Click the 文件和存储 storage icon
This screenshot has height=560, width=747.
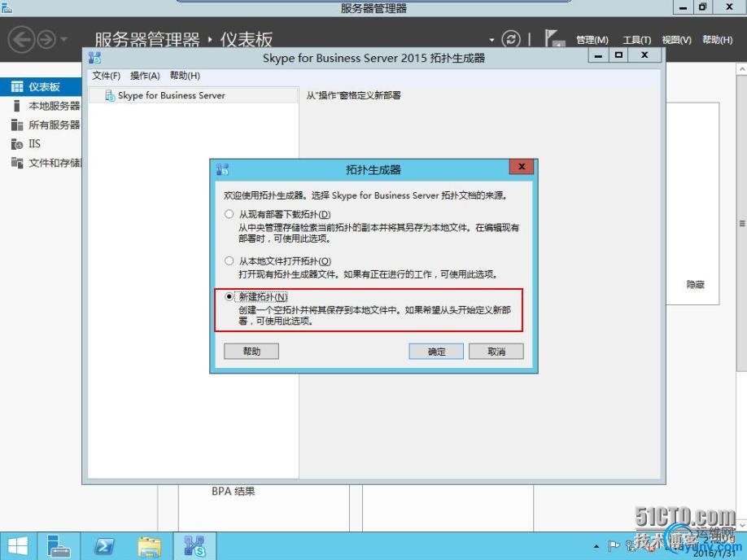(x=17, y=163)
